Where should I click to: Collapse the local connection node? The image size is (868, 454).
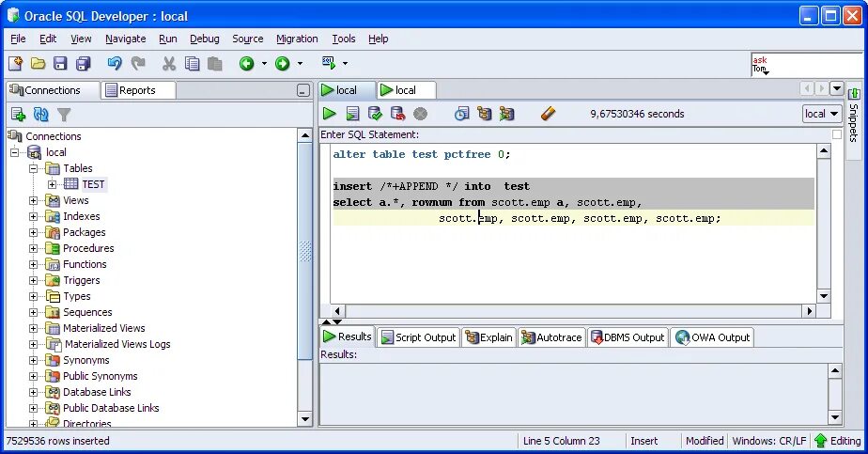click(15, 152)
